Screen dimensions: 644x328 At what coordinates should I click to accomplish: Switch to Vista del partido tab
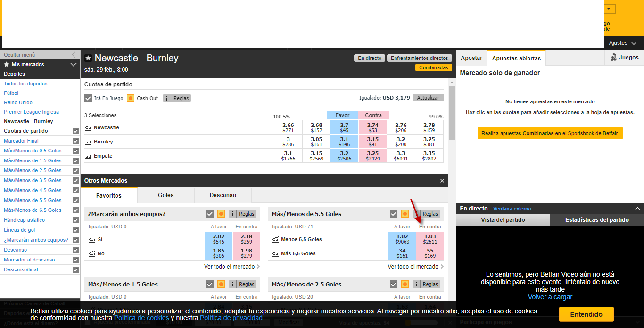coord(503,220)
